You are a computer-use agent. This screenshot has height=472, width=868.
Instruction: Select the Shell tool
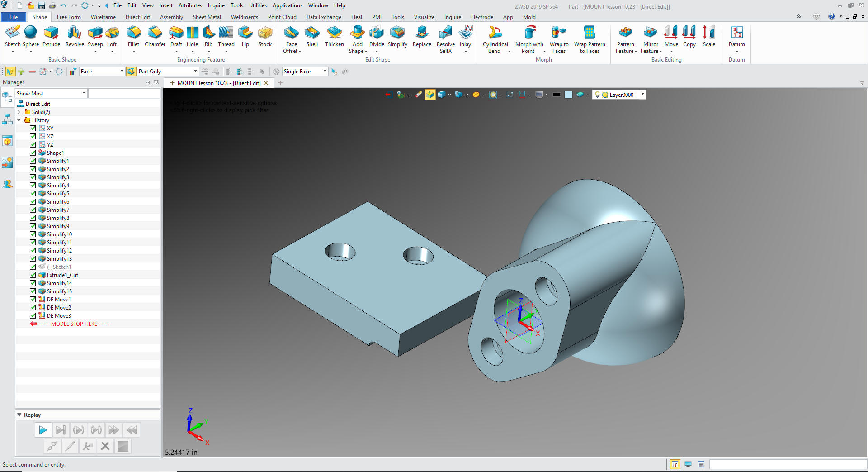click(x=312, y=36)
